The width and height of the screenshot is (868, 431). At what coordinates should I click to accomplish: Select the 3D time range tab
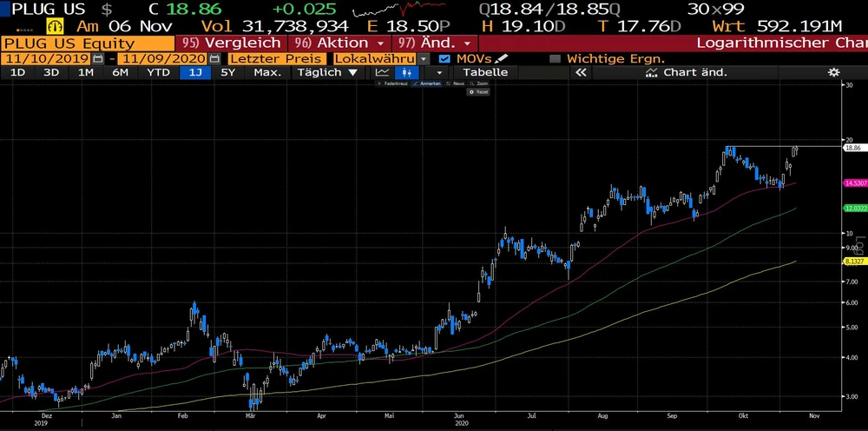51,73
